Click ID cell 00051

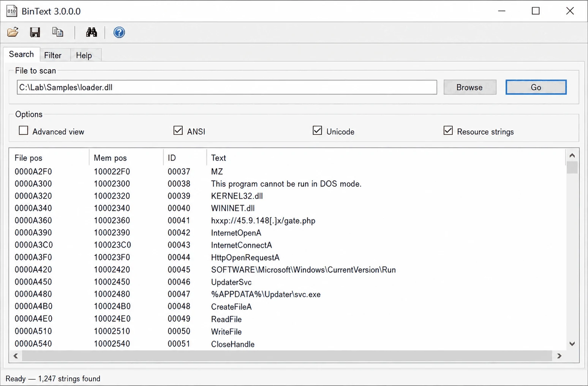click(x=179, y=344)
